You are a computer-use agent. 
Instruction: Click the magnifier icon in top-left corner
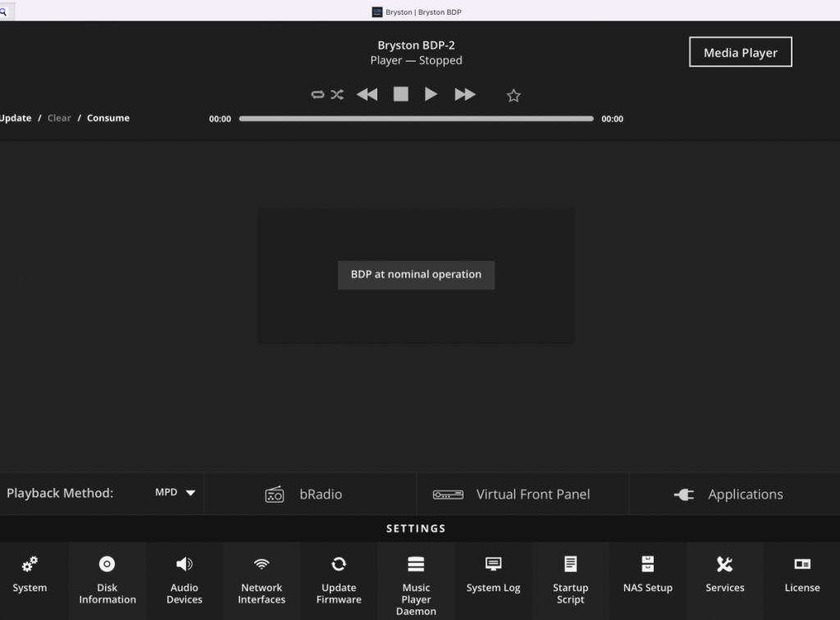point(3,11)
